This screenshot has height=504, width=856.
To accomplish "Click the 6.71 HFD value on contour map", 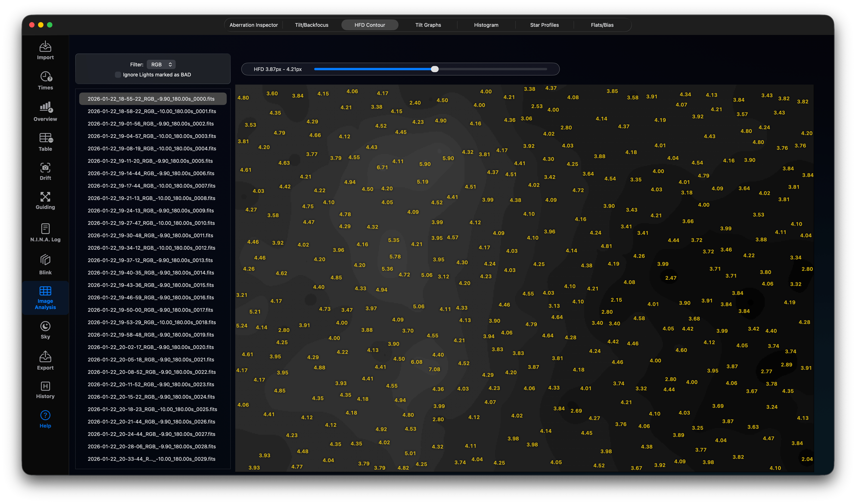I will [x=382, y=167].
